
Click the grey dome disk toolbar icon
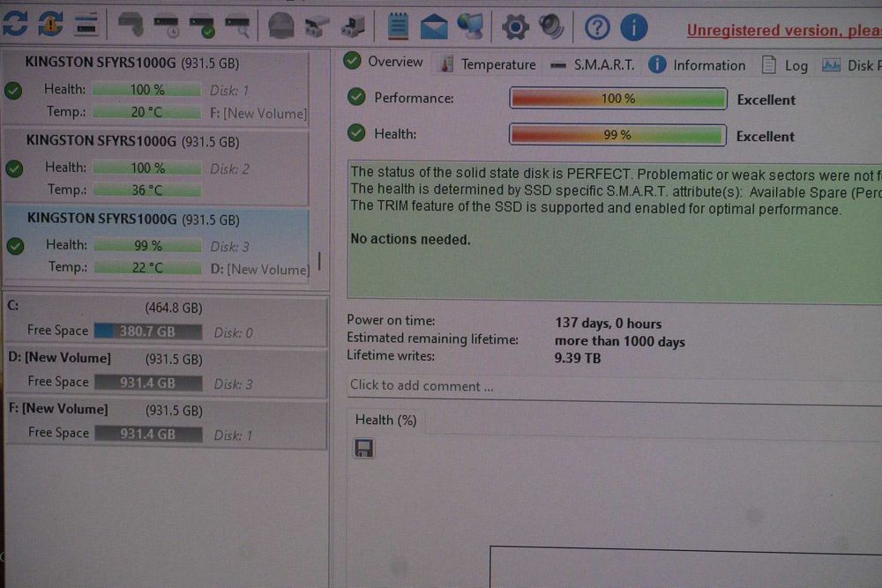280,26
